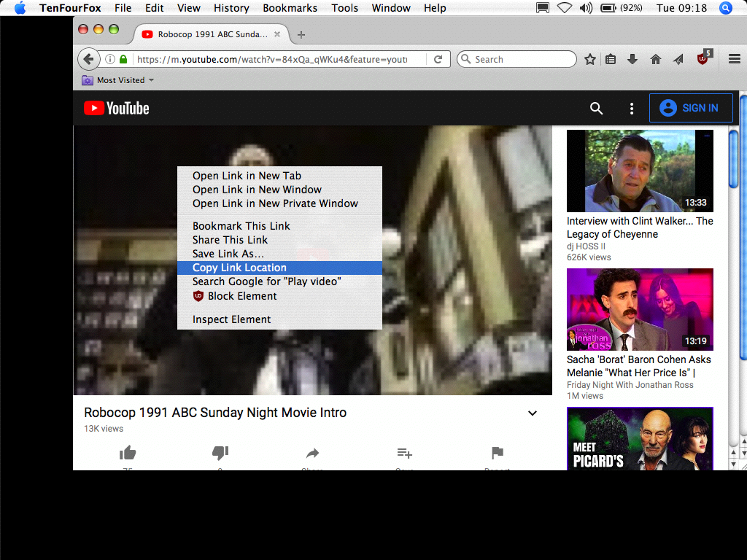Screen dimensions: 747x560
Task: Open the Clint Walker video thumbnail
Action: point(640,171)
